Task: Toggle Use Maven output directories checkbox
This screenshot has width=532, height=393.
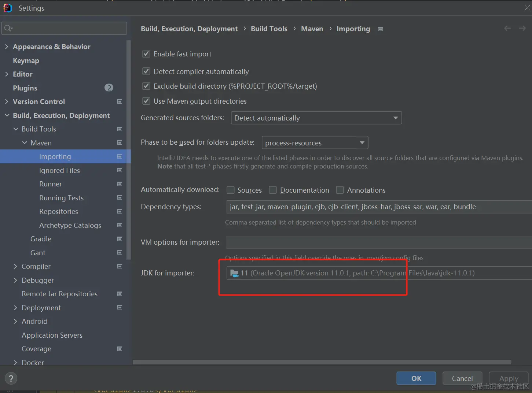Action: [x=146, y=101]
